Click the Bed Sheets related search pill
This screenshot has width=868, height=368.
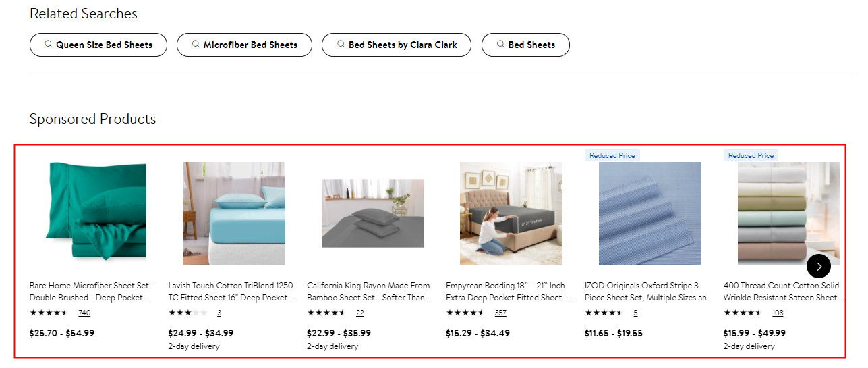tap(525, 45)
